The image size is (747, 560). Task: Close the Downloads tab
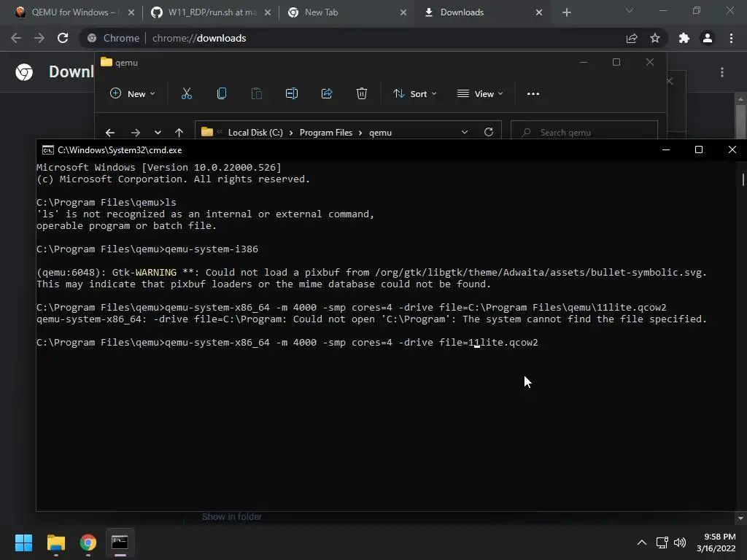coord(539,12)
